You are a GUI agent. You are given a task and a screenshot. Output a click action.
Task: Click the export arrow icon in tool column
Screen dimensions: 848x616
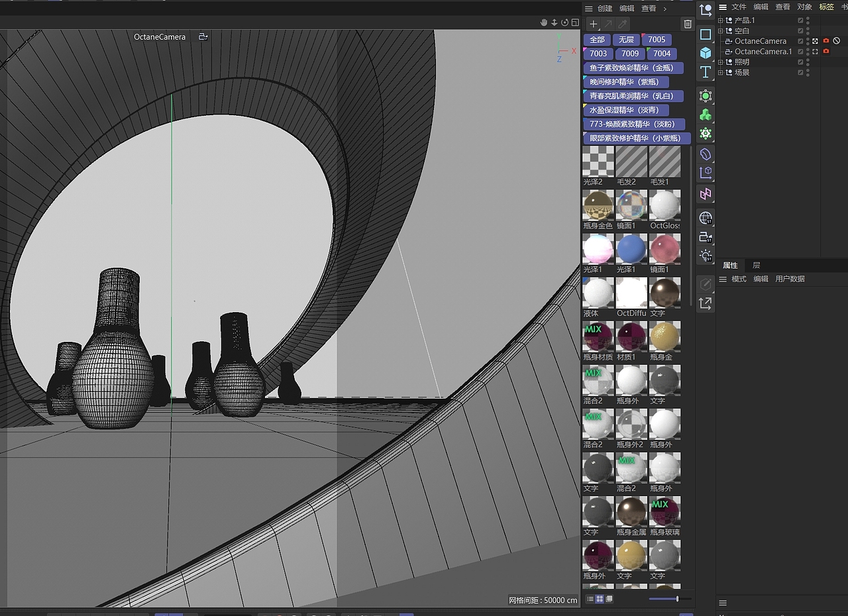[706, 303]
